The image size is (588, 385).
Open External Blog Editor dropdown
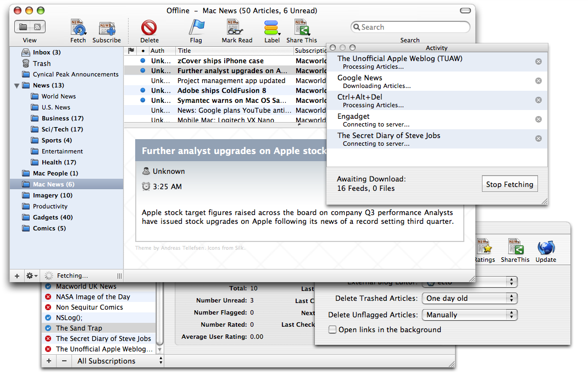[x=469, y=282]
